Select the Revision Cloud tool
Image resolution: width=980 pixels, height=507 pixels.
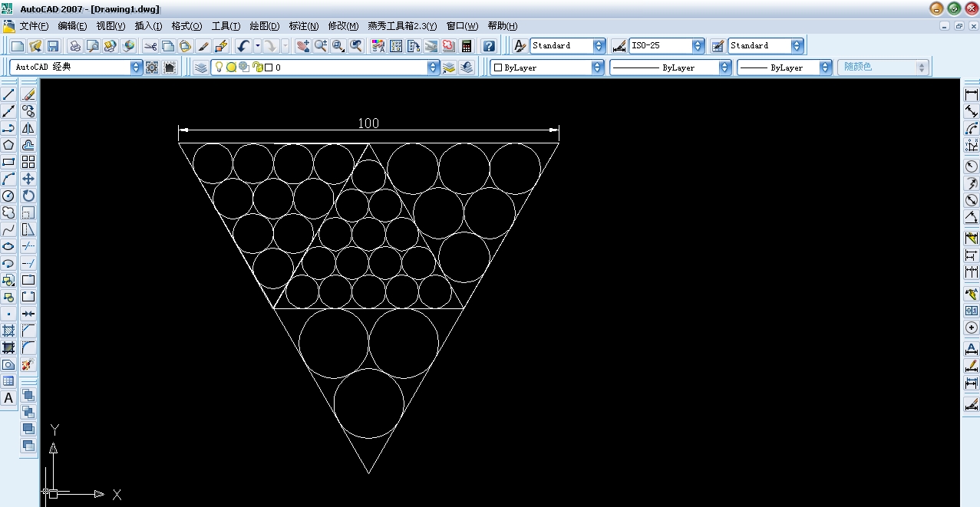click(8, 212)
